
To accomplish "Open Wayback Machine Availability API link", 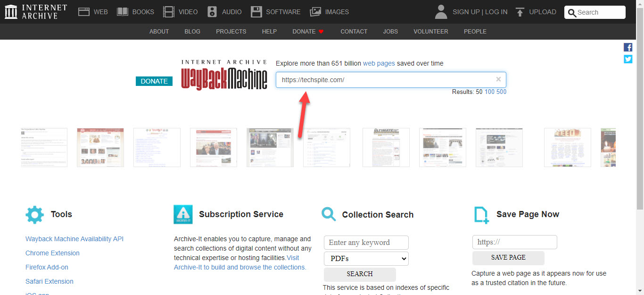I will [x=74, y=239].
